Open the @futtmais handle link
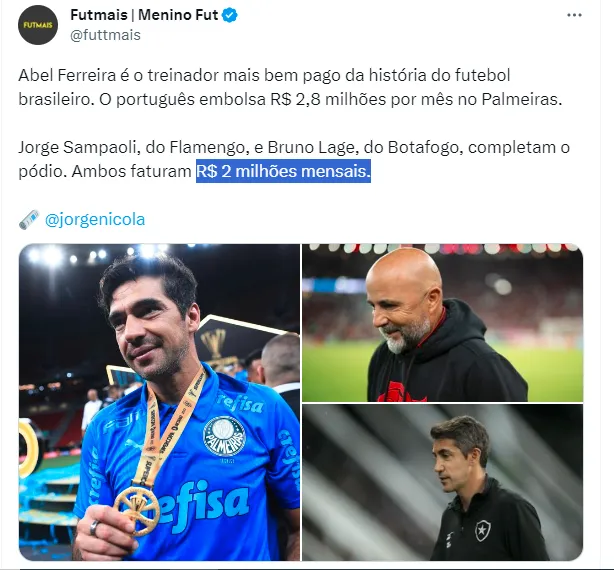614x570 pixels. 105,35
